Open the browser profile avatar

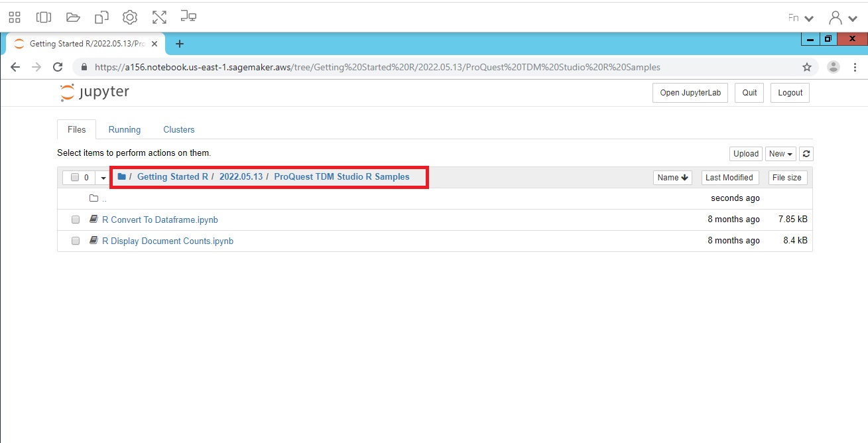point(834,67)
